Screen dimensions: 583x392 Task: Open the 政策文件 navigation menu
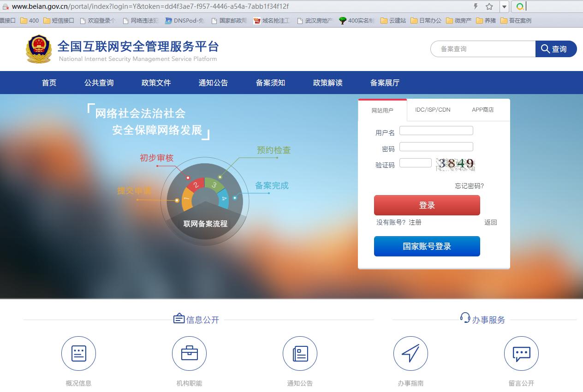[x=155, y=83]
